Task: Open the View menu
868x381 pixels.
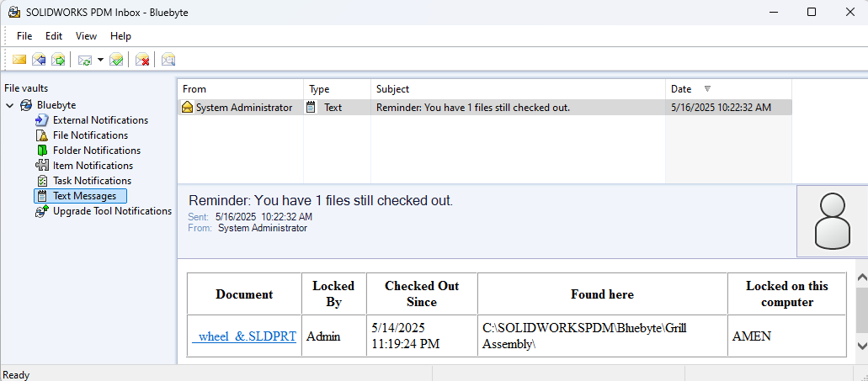Action: coord(86,36)
